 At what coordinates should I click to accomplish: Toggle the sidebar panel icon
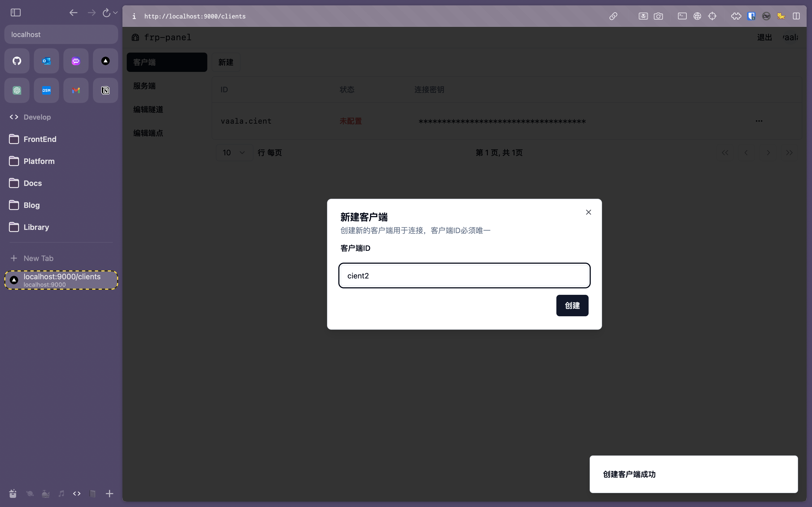click(16, 13)
